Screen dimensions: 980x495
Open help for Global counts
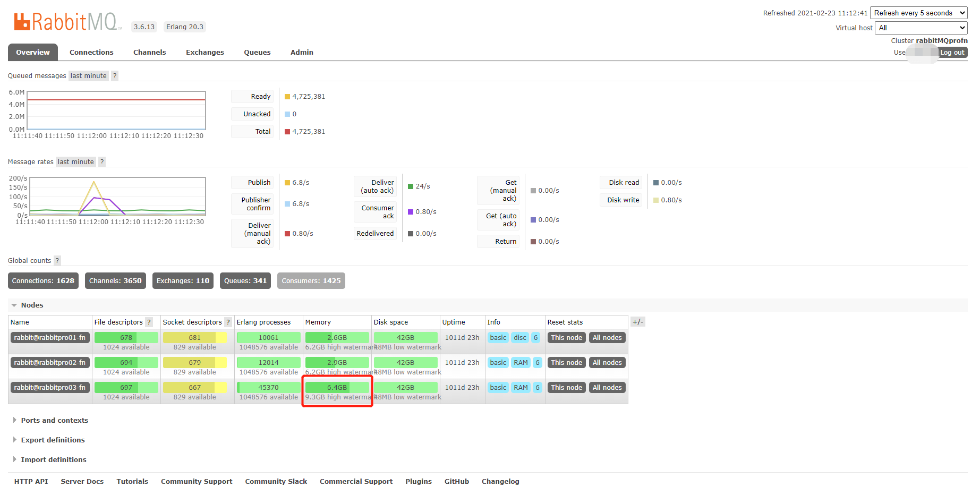pyautogui.click(x=57, y=261)
